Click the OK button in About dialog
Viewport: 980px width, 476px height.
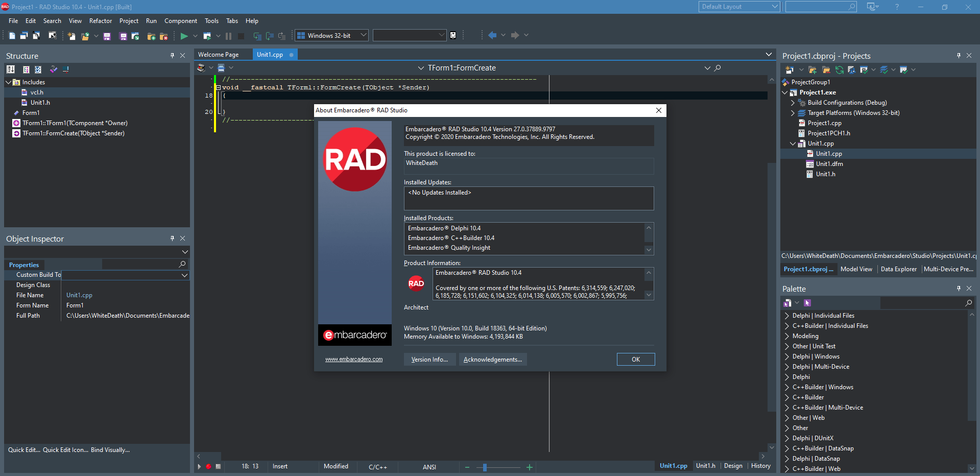click(x=636, y=360)
